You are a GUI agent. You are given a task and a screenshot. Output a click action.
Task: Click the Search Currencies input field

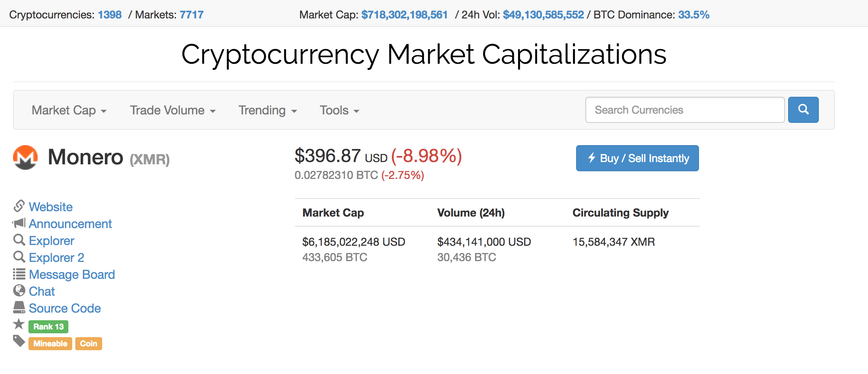[x=685, y=110]
